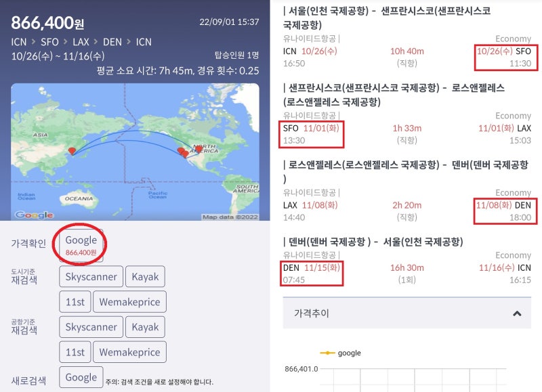This screenshot has height=392, width=542.
Task: Re-search by airport via Kayak
Action: (x=145, y=326)
